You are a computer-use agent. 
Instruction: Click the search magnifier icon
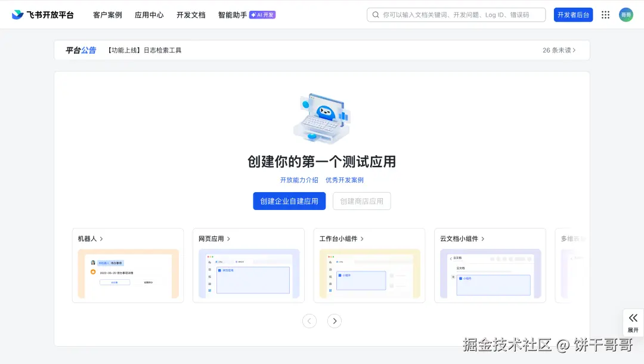(x=376, y=15)
